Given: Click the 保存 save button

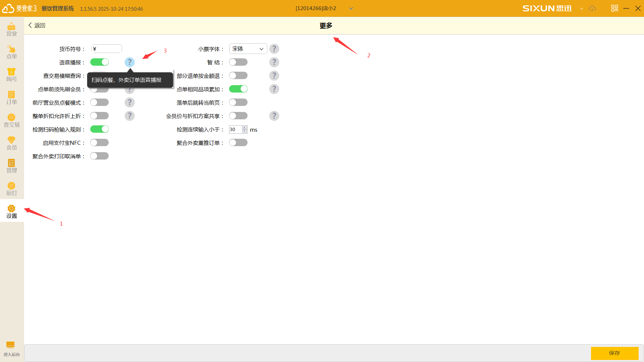Looking at the screenshot, I should (x=614, y=353).
